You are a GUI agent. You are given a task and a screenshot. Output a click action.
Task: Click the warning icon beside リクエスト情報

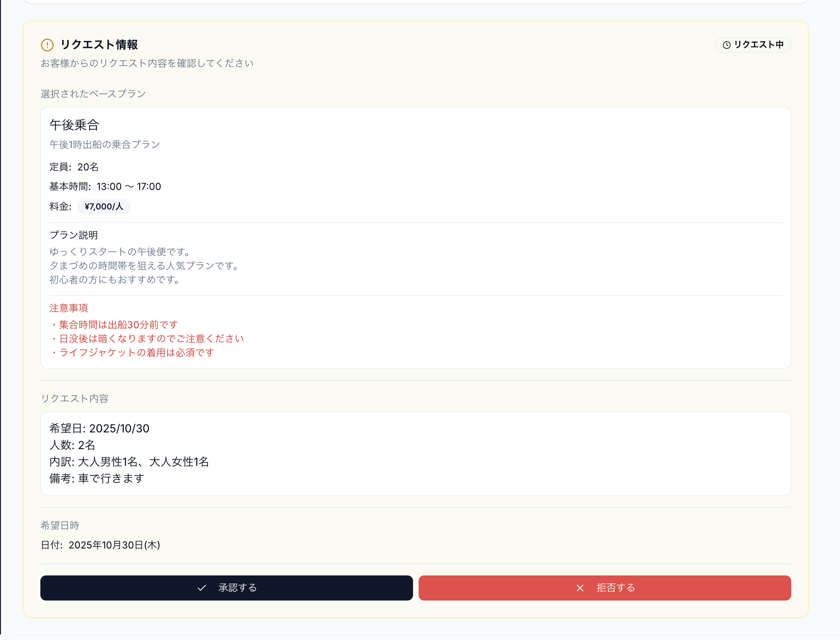click(x=47, y=45)
